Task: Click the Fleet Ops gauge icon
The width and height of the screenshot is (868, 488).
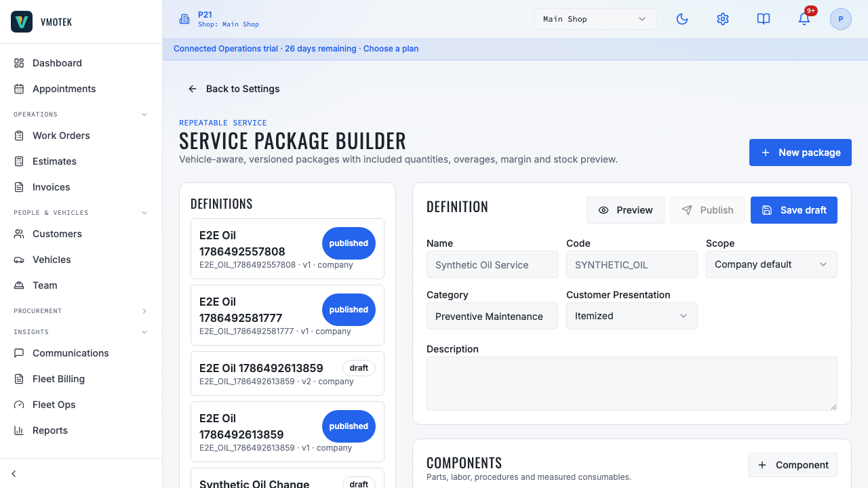Action: pyautogui.click(x=19, y=405)
